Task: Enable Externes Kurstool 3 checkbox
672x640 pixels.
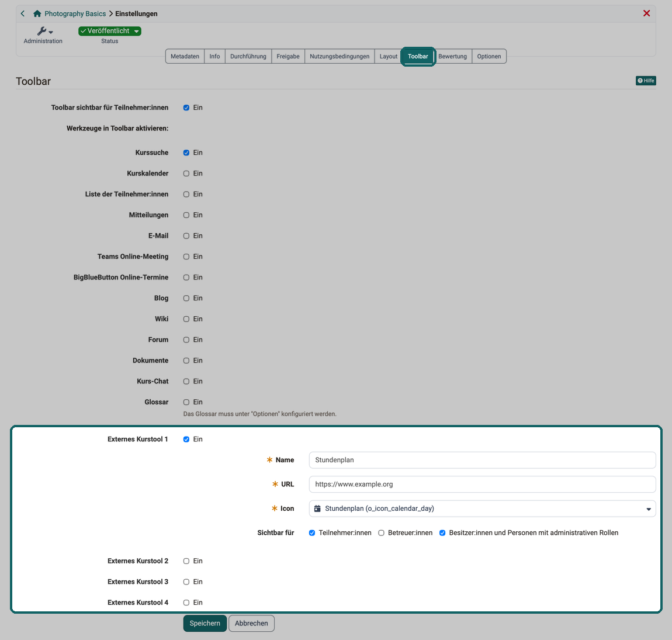Action: (x=186, y=582)
